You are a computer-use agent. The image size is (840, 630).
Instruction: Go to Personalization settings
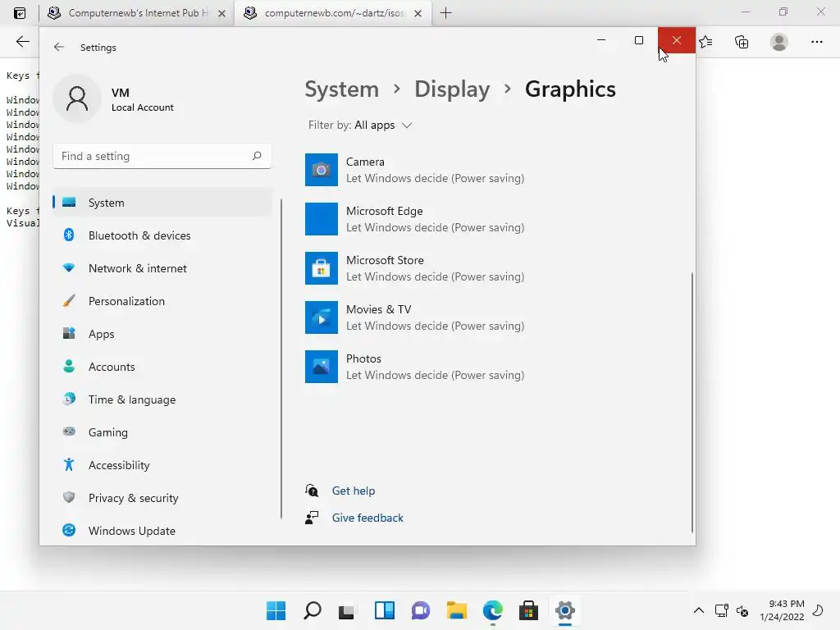(x=162, y=301)
